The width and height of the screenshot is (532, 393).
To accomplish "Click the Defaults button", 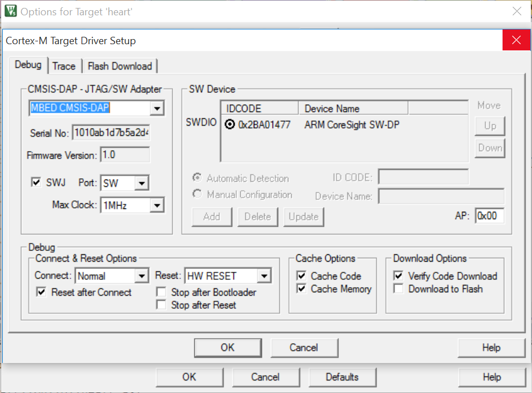I will pyautogui.click(x=342, y=377).
